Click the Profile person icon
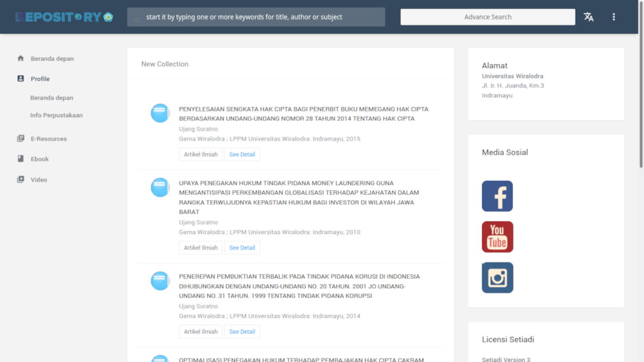Screen dimensions: 644x362 pyautogui.click(x=21, y=78)
